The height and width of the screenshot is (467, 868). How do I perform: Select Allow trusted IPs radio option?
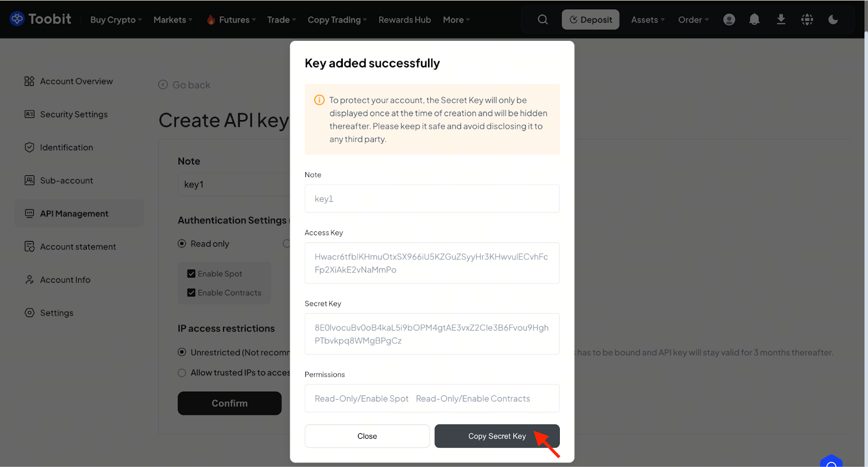click(x=182, y=373)
